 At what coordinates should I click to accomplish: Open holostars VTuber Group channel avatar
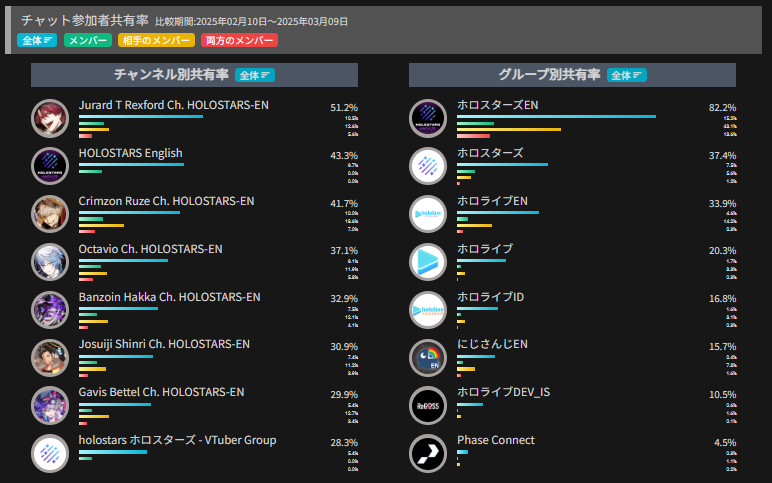pyautogui.click(x=50, y=453)
